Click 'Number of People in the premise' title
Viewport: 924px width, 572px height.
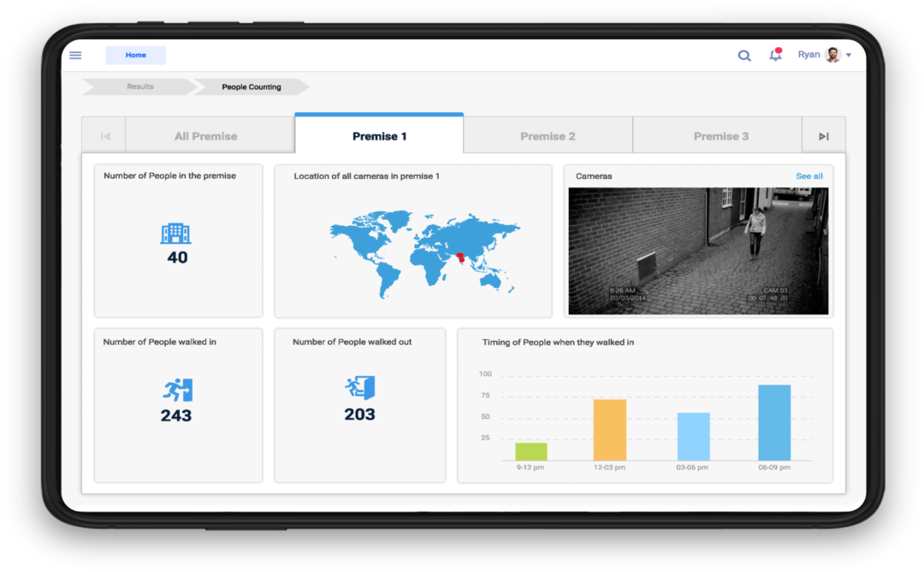tap(169, 176)
